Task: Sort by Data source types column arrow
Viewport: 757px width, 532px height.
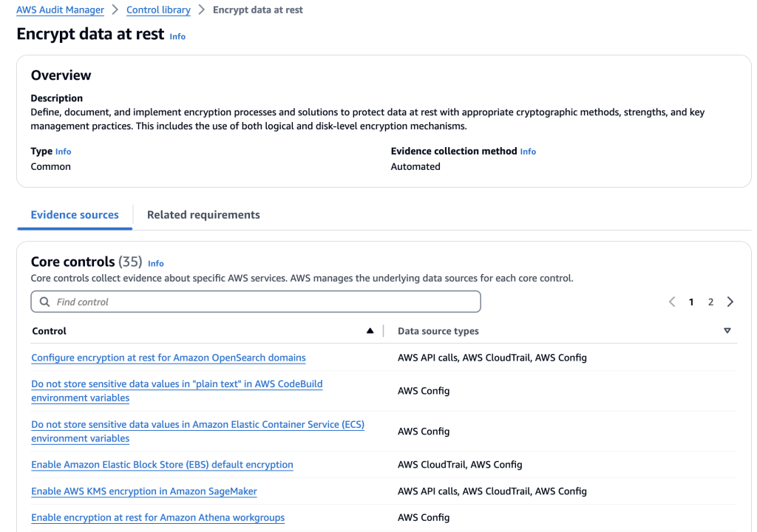Action: point(727,331)
